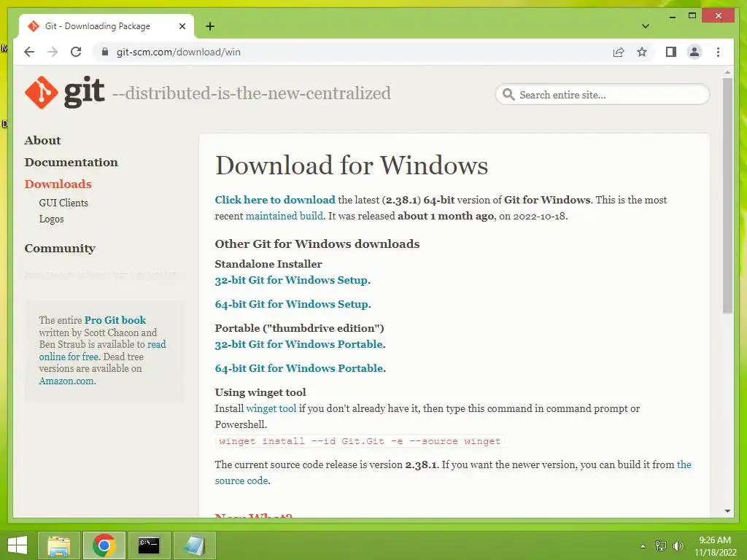747x560 pixels.
Task: Click the address bar URL
Action: click(x=178, y=52)
